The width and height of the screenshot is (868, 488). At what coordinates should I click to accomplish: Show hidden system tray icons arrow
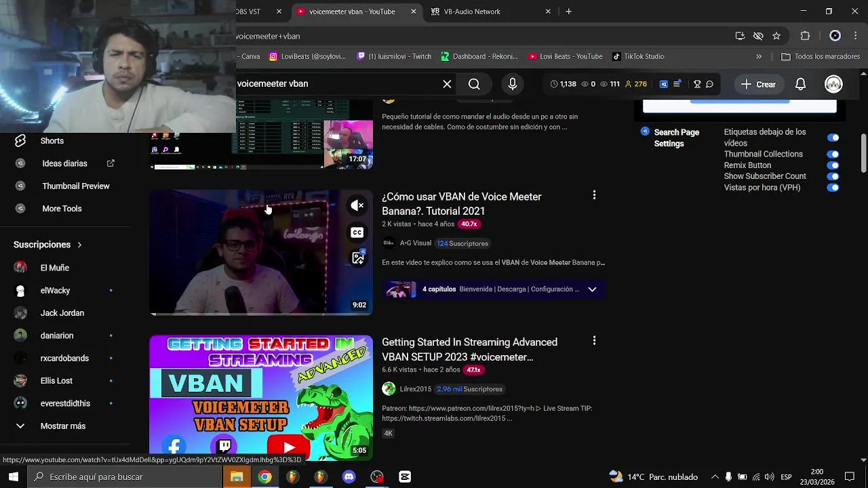click(715, 476)
